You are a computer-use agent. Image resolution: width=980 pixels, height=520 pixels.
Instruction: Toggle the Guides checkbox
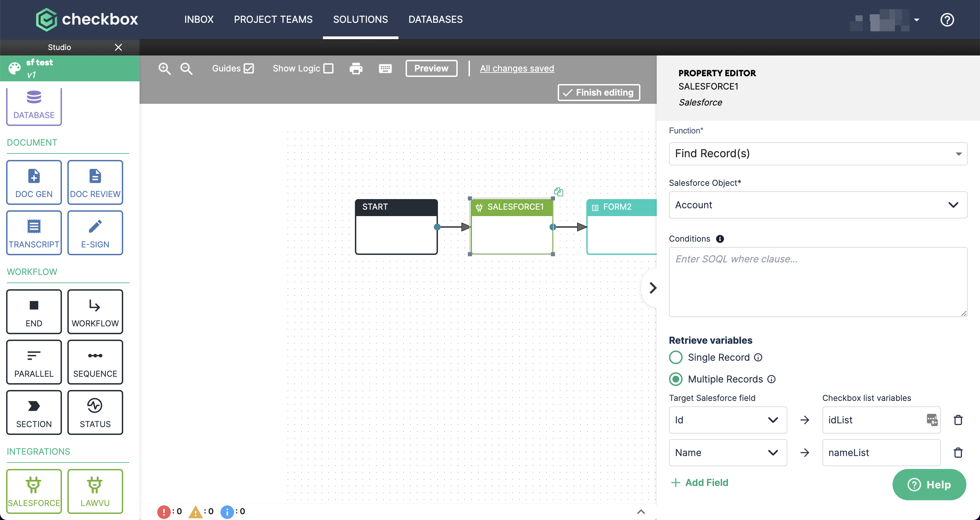coord(249,68)
